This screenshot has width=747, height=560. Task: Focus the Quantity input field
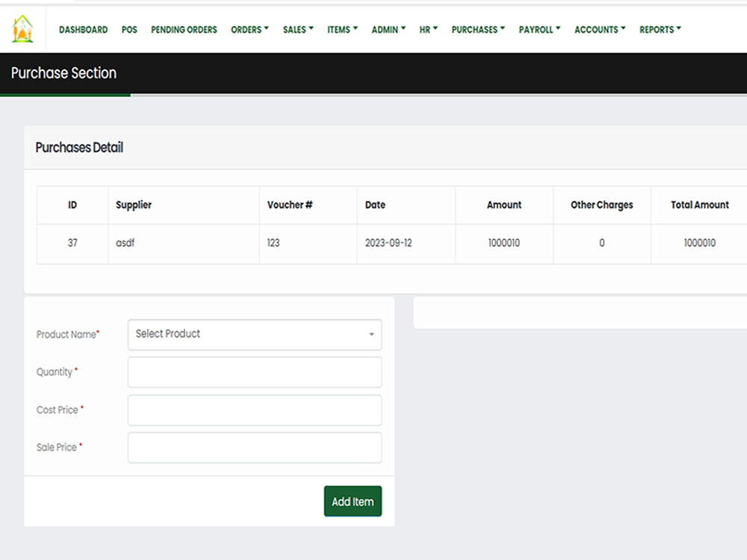click(255, 372)
